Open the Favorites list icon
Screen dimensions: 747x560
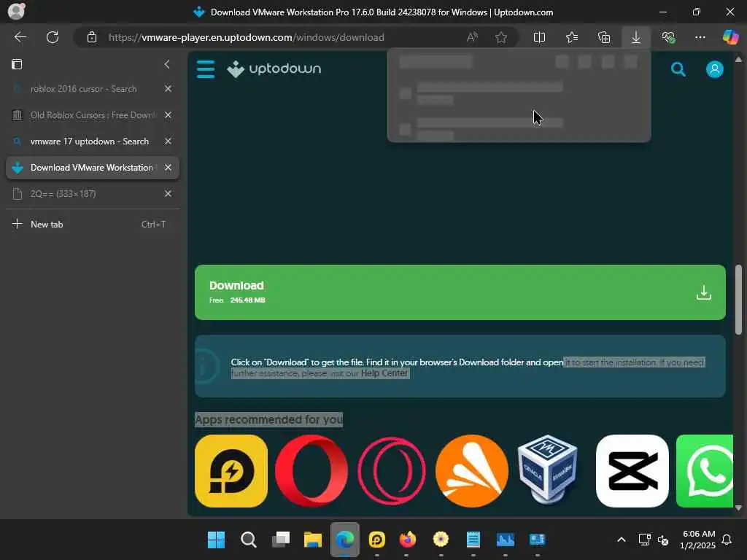tap(572, 37)
